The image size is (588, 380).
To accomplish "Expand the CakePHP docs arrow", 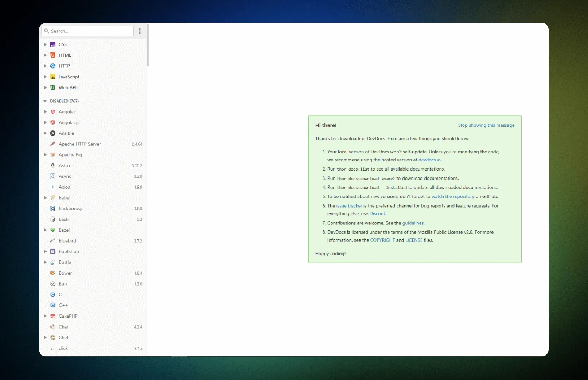I will pyautogui.click(x=45, y=316).
